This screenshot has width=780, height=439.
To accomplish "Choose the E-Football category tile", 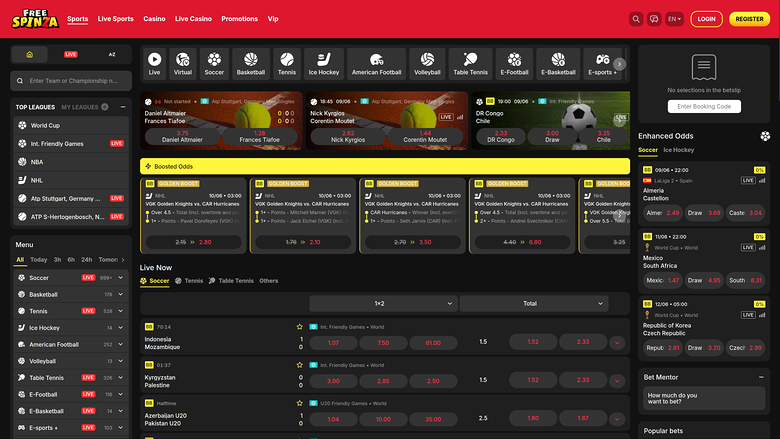I will click(514, 64).
